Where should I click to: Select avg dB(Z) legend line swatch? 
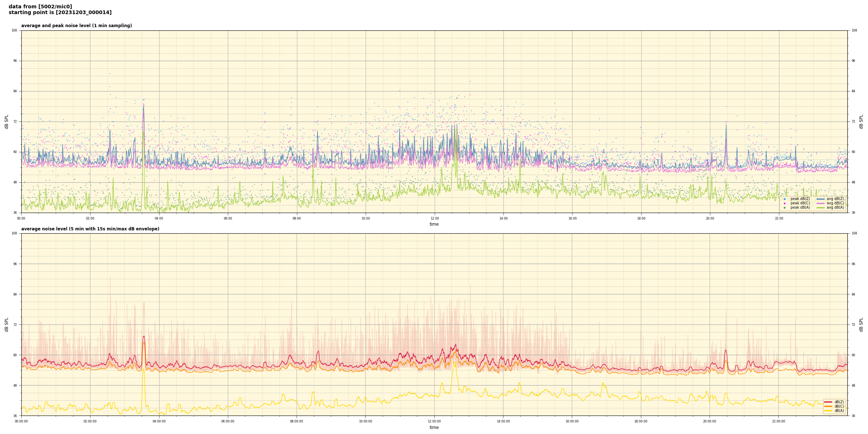point(821,199)
